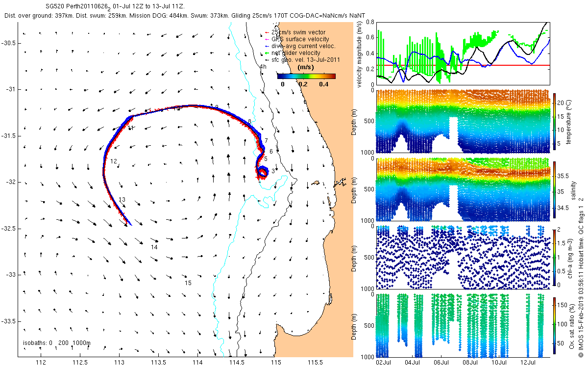Click the temperature colorbar beside the temperature panel

pos(555,122)
